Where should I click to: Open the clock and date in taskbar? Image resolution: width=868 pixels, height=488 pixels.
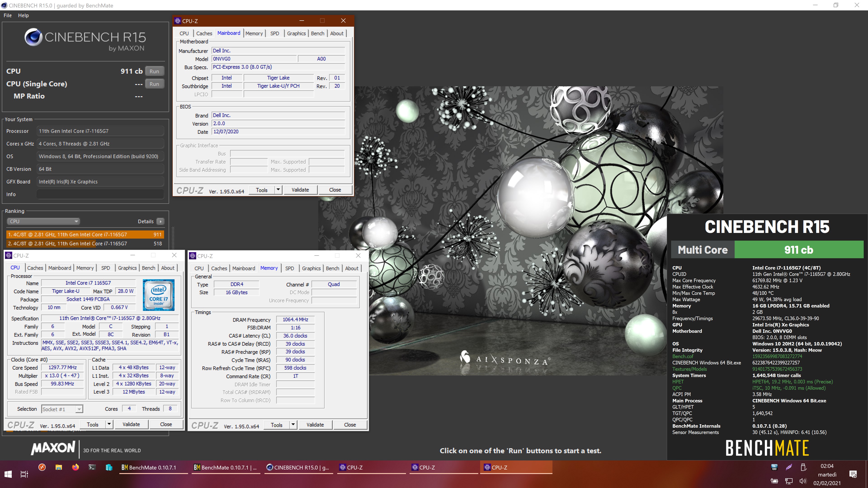[x=827, y=474]
